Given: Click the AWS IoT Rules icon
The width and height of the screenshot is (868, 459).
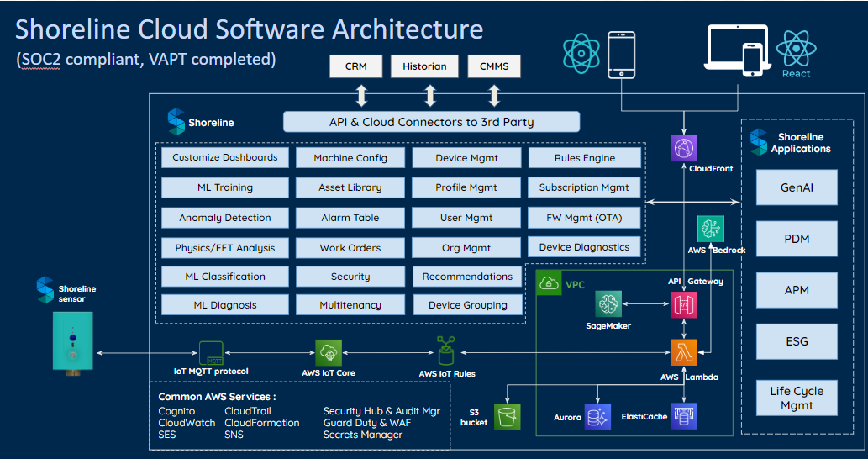Looking at the screenshot, I should (445, 351).
